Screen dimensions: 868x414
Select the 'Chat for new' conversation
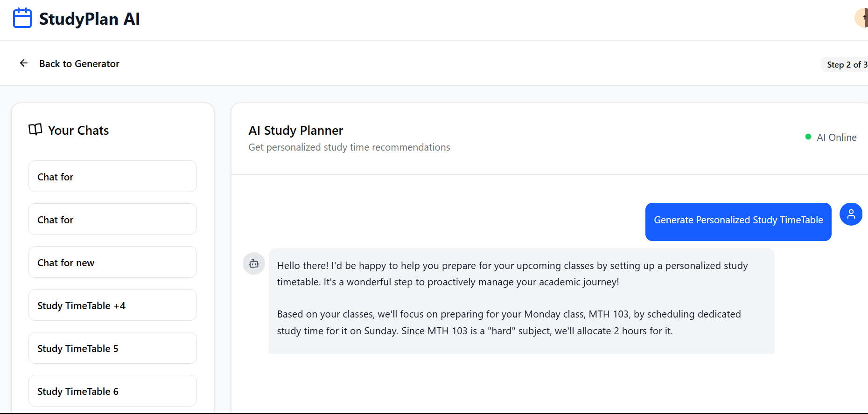(112, 262)
